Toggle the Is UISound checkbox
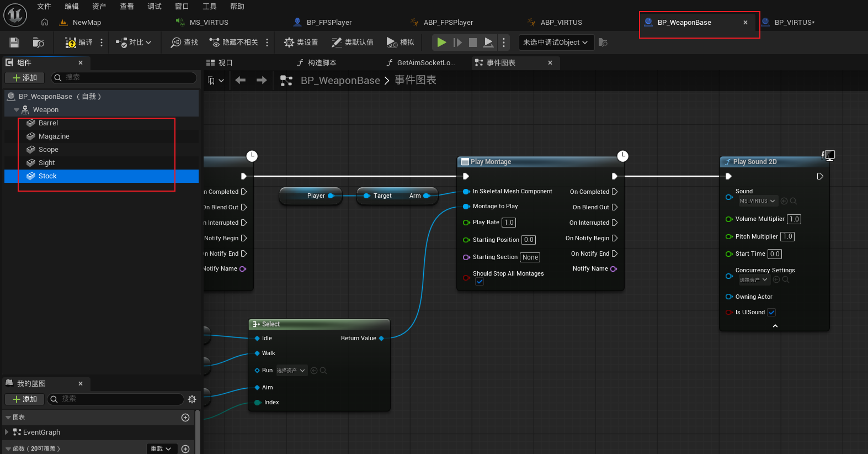Viewport: 868px width, 454px height. (771, 313)
